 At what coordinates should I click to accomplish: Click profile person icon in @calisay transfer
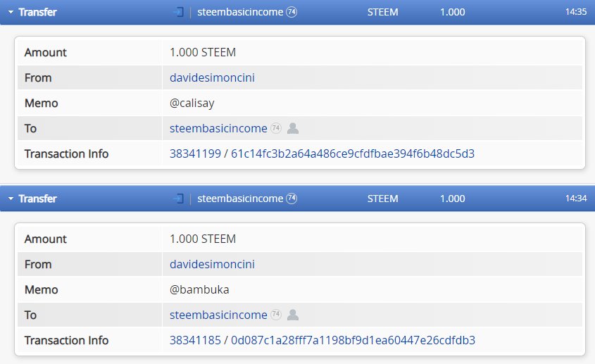(292, 128)
